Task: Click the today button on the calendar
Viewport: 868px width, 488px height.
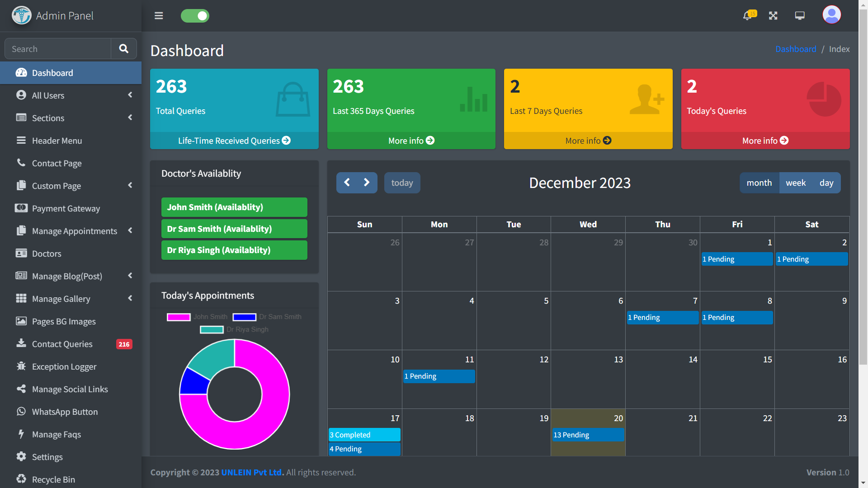Action: [402, 183]
